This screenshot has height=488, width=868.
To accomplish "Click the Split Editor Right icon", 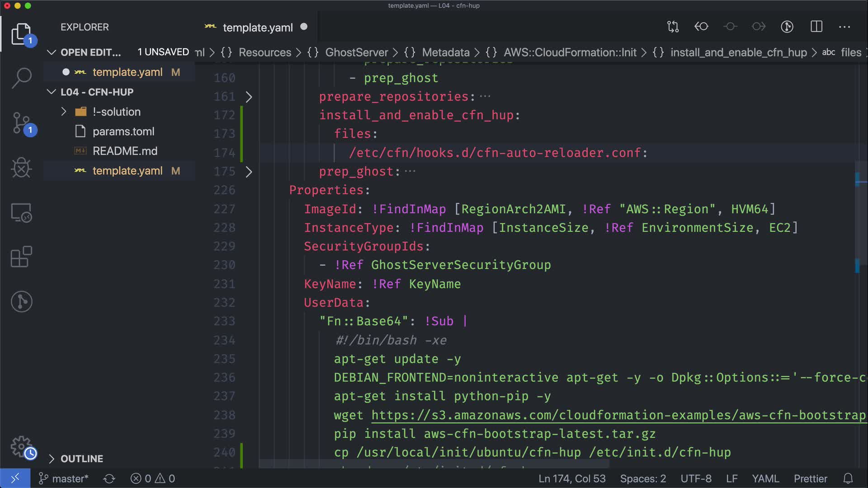I will (816, 27).
